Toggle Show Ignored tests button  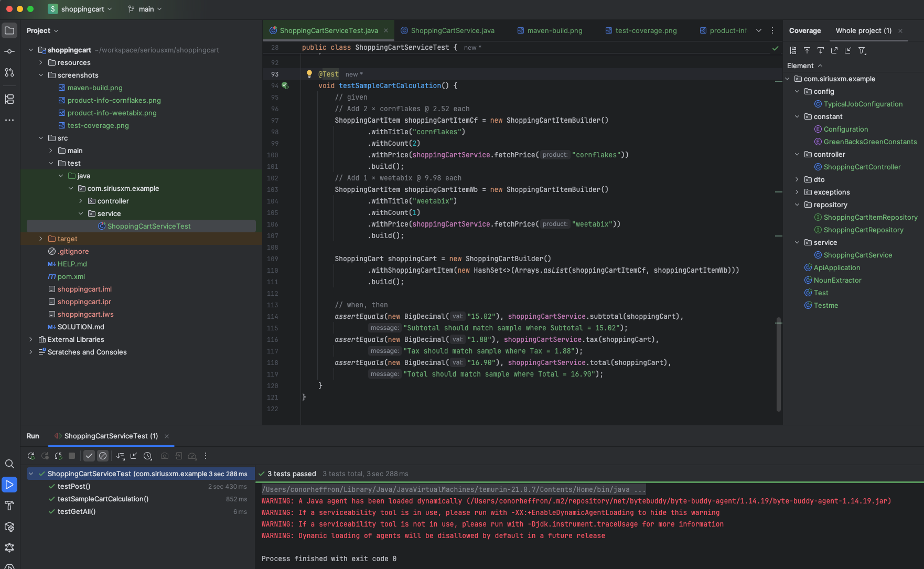103,456
